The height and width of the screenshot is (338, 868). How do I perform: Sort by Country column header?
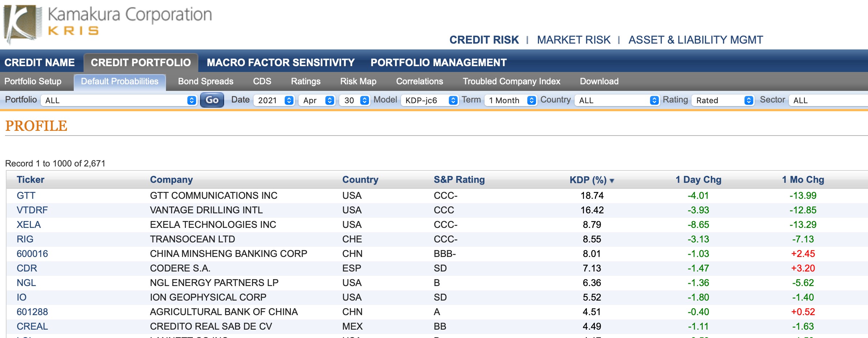pyautogui.click(x=360, y=180)
